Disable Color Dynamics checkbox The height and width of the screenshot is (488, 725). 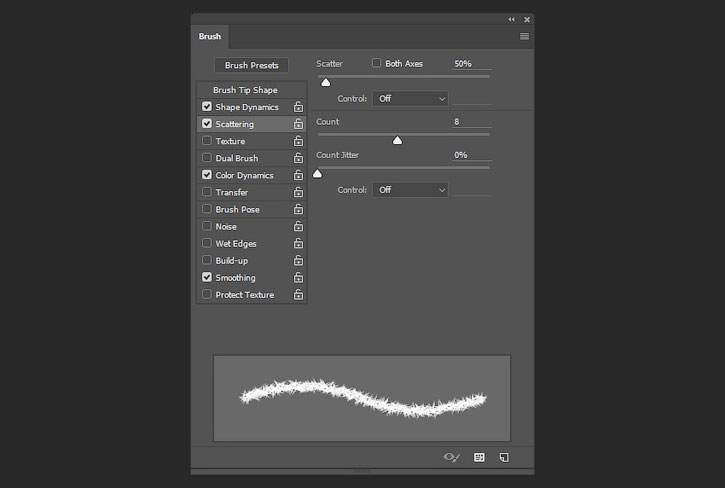pyautogui.click(x=207, y=174)
